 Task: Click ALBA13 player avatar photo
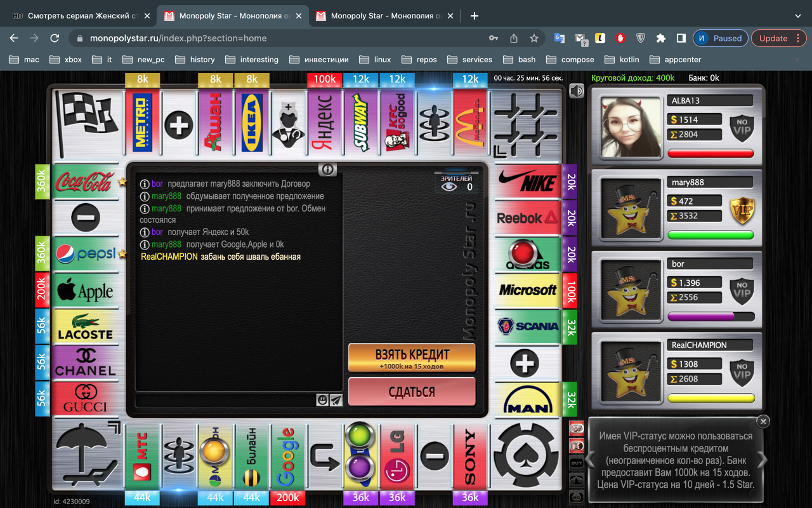631,127
